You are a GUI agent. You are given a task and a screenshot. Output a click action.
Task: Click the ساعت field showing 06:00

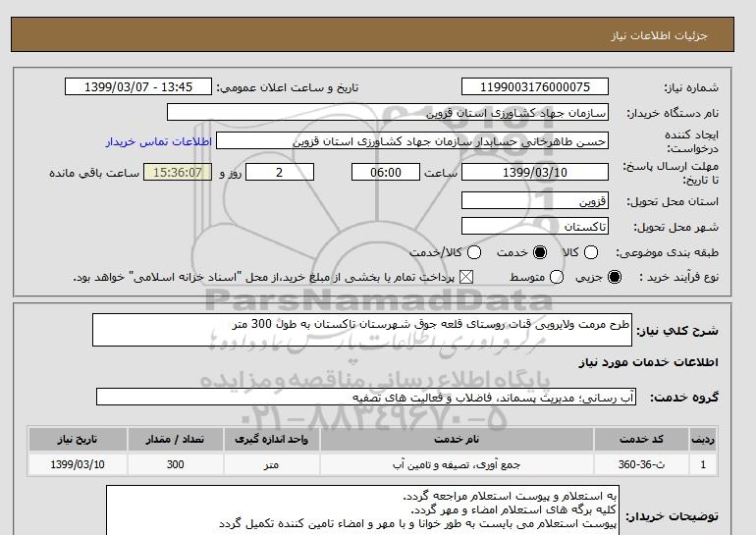click(386, 172)
